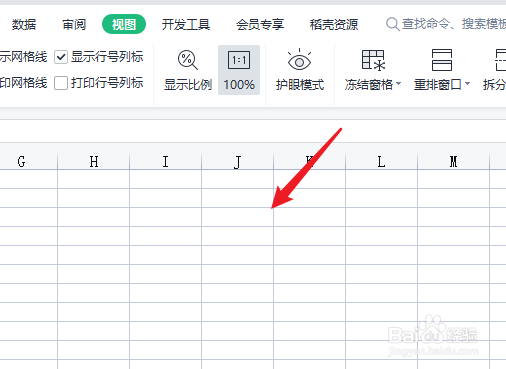Click the 拆分 split window icon

pyautogui.click(x=501, y=60)
